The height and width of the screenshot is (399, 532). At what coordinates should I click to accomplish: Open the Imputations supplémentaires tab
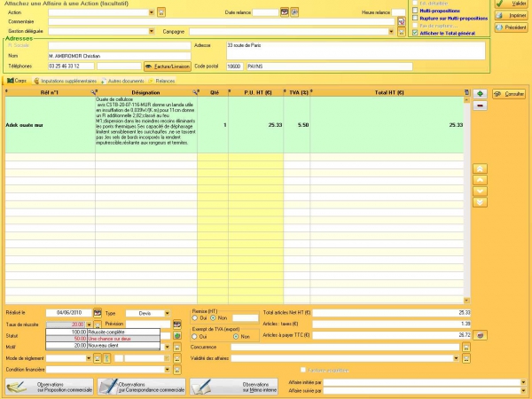tap(65, 81)
